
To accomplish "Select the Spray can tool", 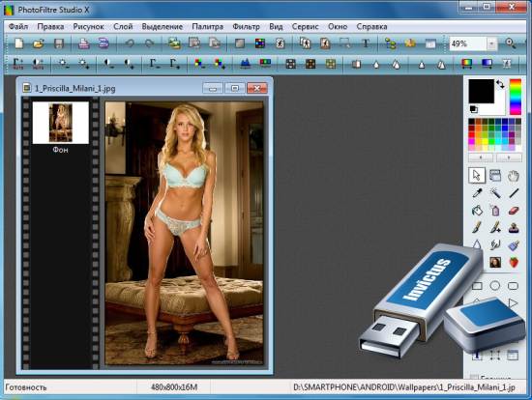I will pyautogui.click(x=495, y=211).
